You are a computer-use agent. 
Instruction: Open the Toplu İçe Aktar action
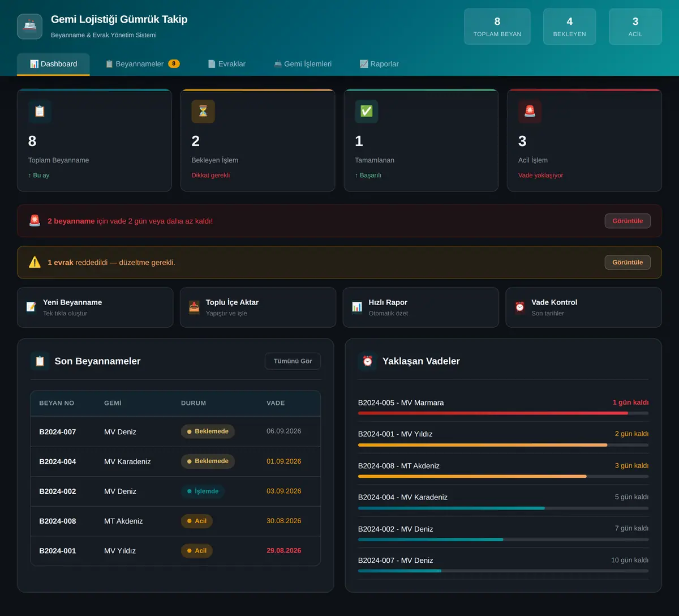[x=258, y=307]
